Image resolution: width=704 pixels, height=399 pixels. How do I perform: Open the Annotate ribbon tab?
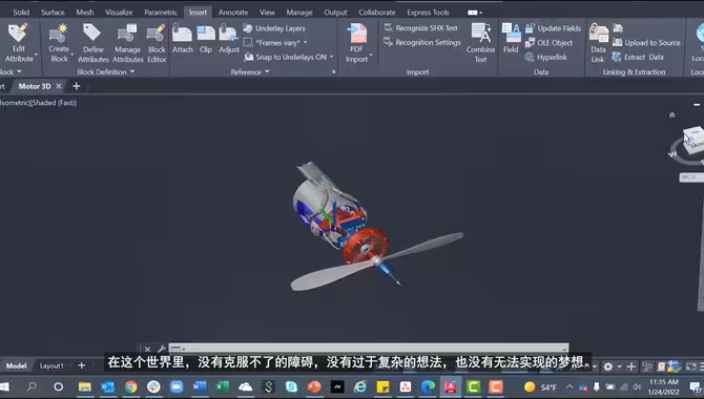[x=233, y=13]
